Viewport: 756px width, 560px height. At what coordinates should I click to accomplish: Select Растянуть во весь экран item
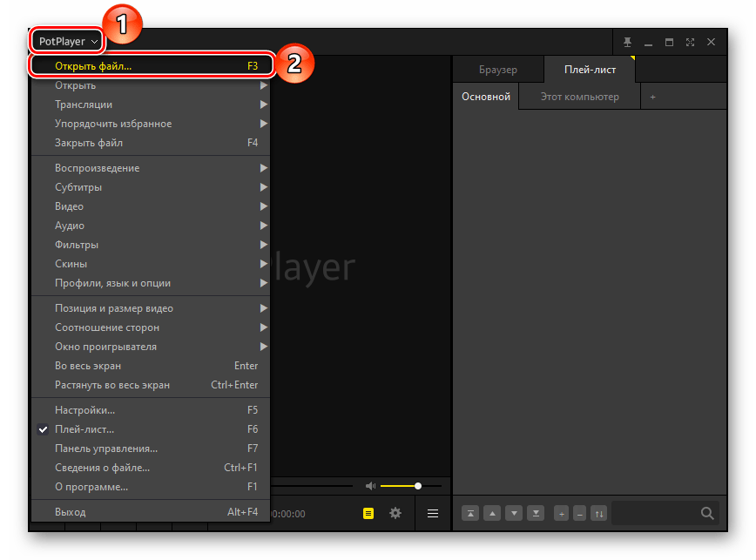click(x=151, y=385)
